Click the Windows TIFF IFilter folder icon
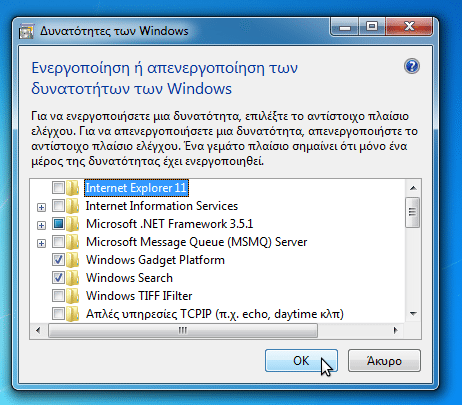The image size is (462, 405). coord(72,296)
